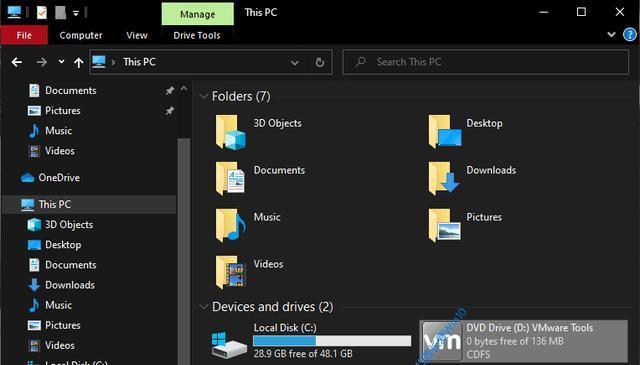Open the address bar history dropdown
The height and width of the screenshot is (365, 640).
295,62
